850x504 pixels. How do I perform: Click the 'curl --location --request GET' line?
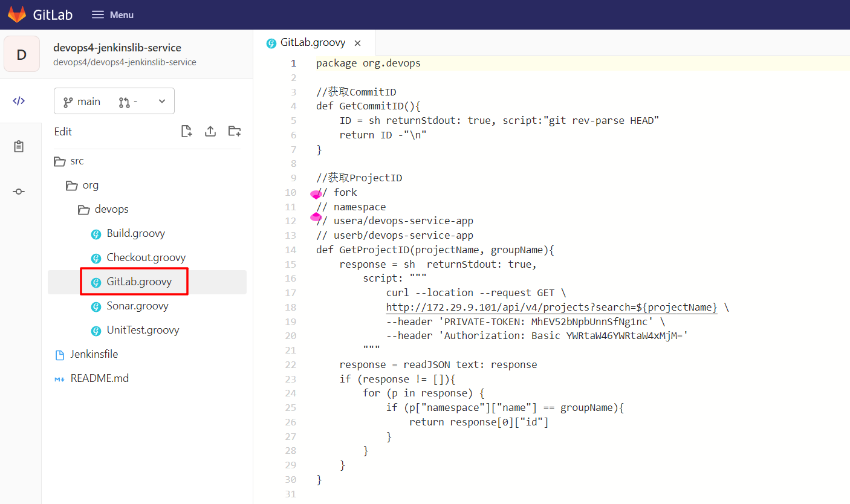[476, 292]
